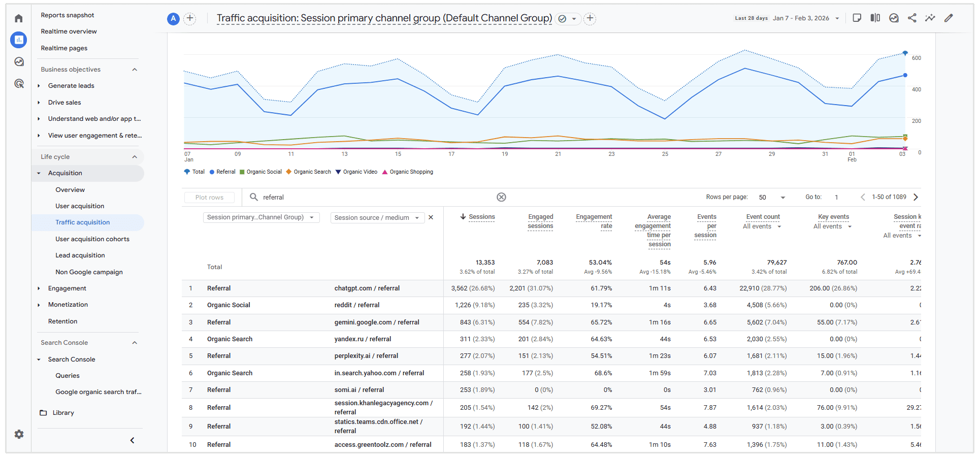
Task: Clear the referral search with X icon
Action: [x=501, y=197]
